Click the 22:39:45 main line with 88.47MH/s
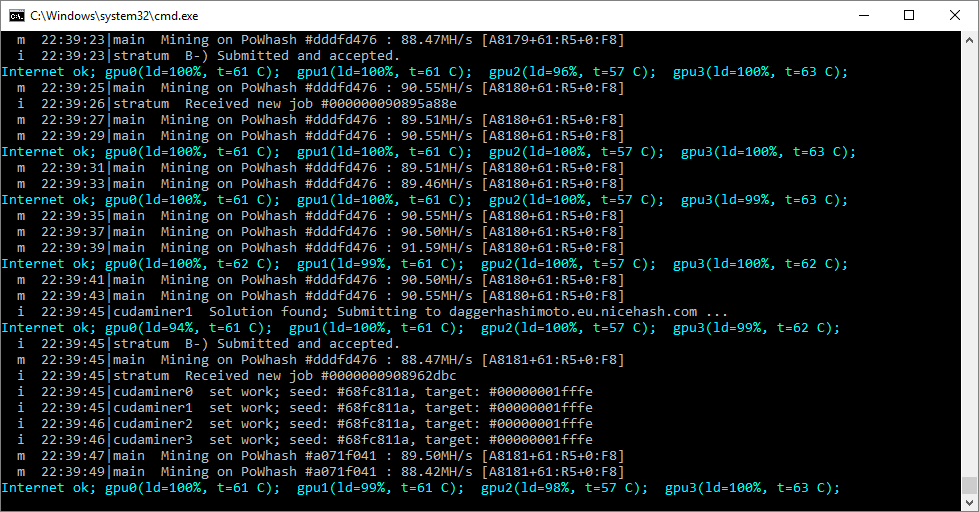The height and width of the screenshot is (512, 979). coord(320,360)
